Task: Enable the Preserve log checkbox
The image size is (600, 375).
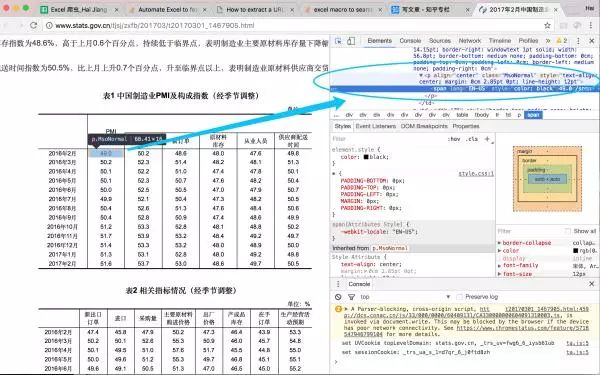Action: [459, 297]
